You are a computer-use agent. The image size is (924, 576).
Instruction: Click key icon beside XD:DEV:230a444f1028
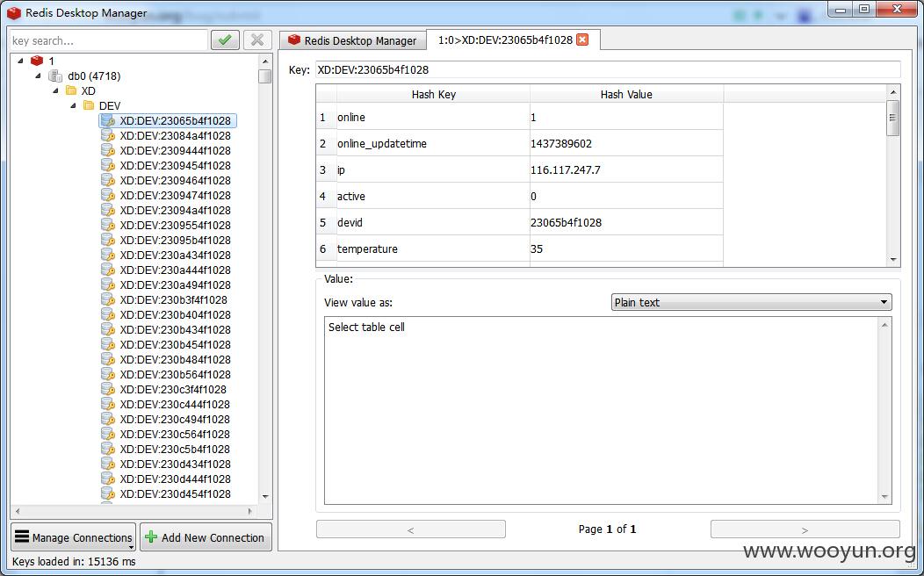(108, 270)
